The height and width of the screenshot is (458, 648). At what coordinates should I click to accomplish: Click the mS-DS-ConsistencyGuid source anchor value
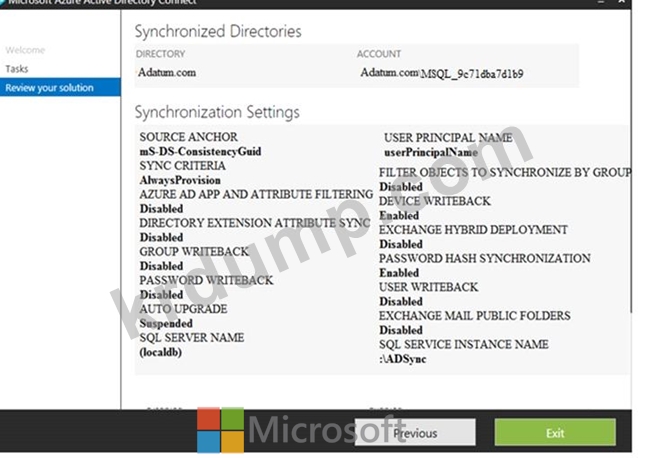[x=200, y=151]
